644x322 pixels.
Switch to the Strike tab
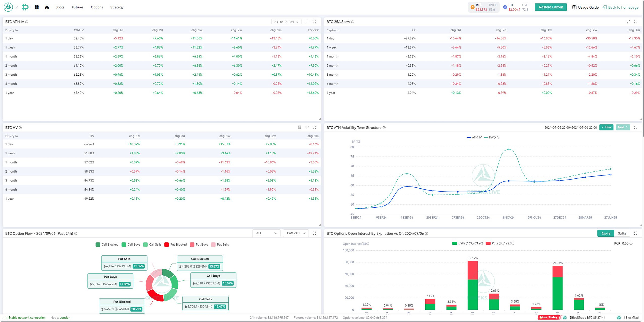point(622,233)
